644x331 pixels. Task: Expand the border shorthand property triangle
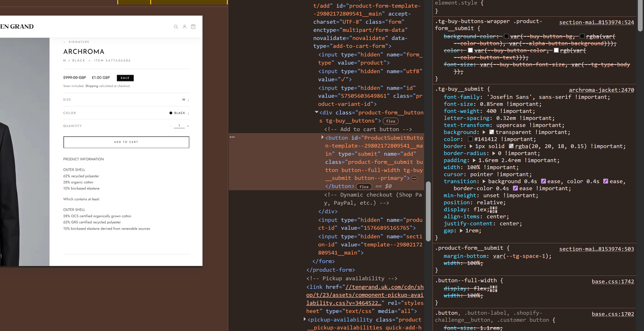tap(472, 146)
